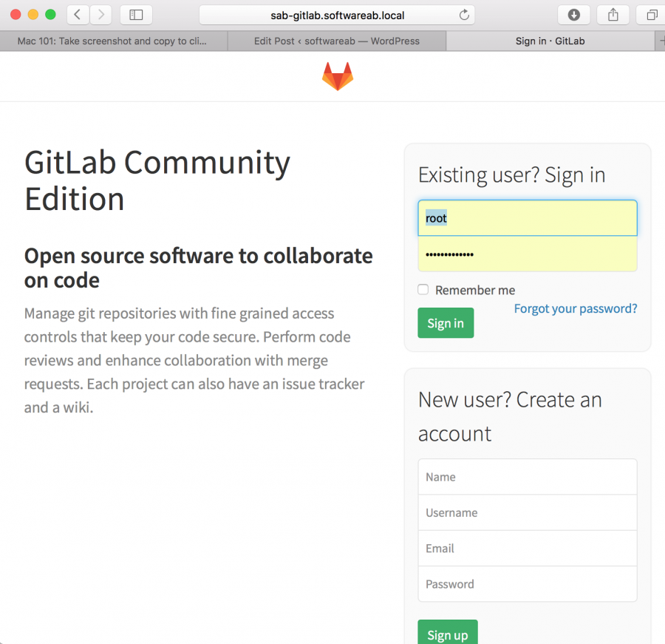The image size is (665, 644).
Task: Open the Safari sidebar
Action: [134, 14]
